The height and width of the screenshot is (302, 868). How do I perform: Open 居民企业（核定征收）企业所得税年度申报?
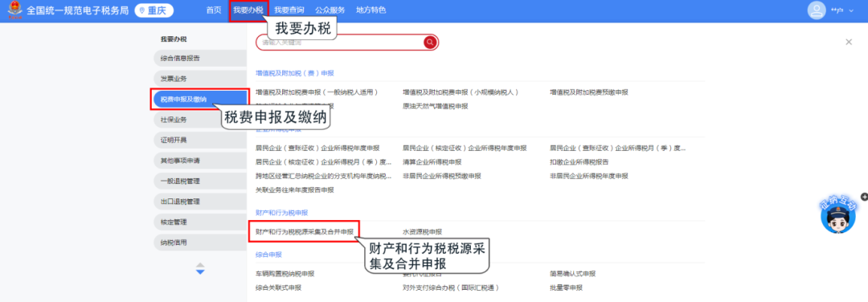pyautogui.click(x=465, y=149)
